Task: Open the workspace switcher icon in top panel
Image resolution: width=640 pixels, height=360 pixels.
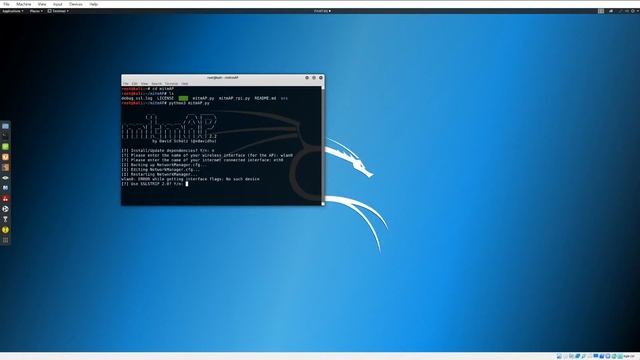Action: pyautogui.click(x=601, y=11)
